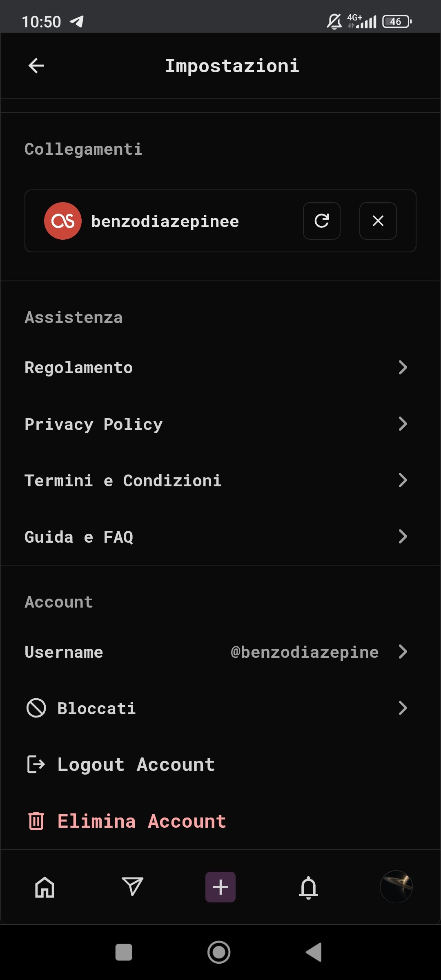Open profile avatar thumbnail in bottom bar

click(x=396, y=887)
